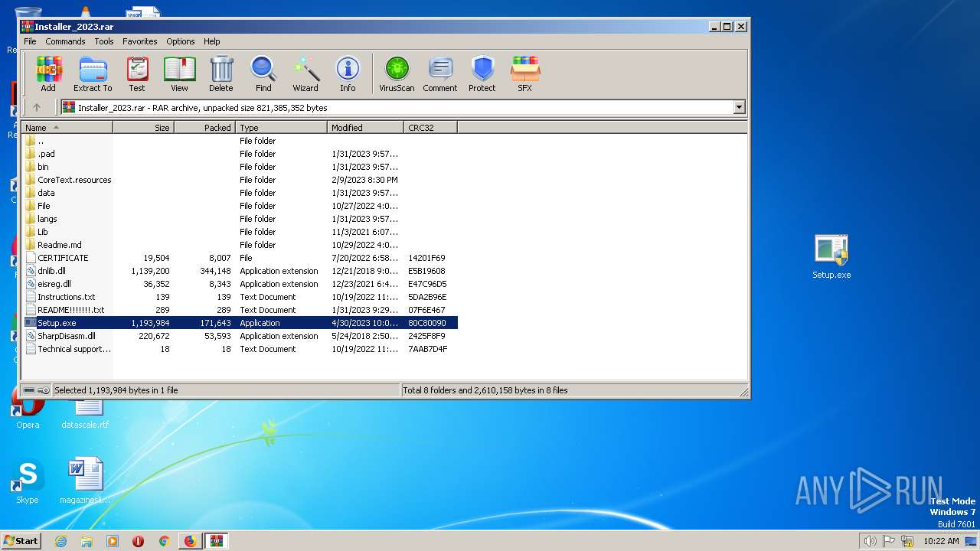Viewport: 980px width, 551px height.
Task: Start VirusScan on the archive
Action: click(397, 74)
